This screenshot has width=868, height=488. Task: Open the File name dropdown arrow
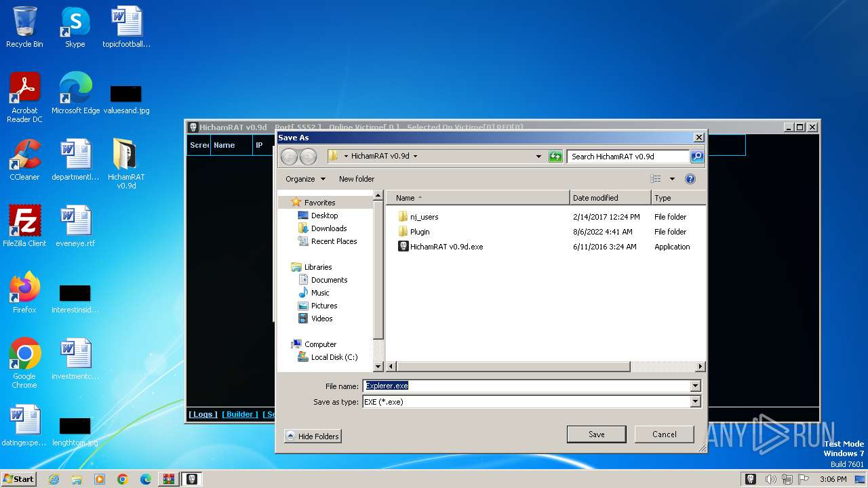[x=695, y=386]
